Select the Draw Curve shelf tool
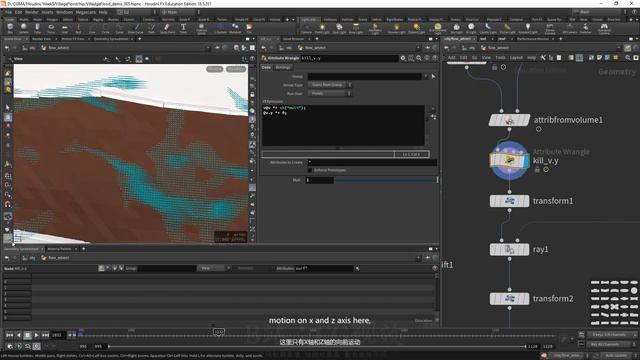Viewport: 640px width, 360px height. click(136, 28)
